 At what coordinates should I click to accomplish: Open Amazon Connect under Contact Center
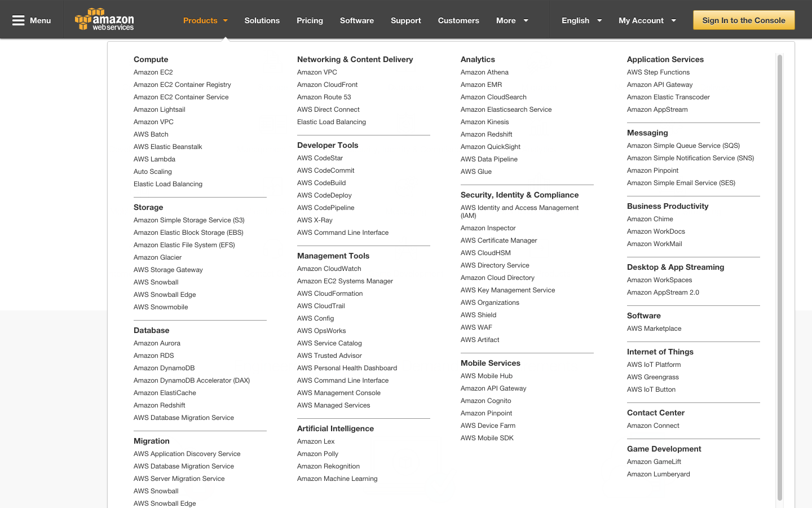pyautogui.click(x=653, y=425)
